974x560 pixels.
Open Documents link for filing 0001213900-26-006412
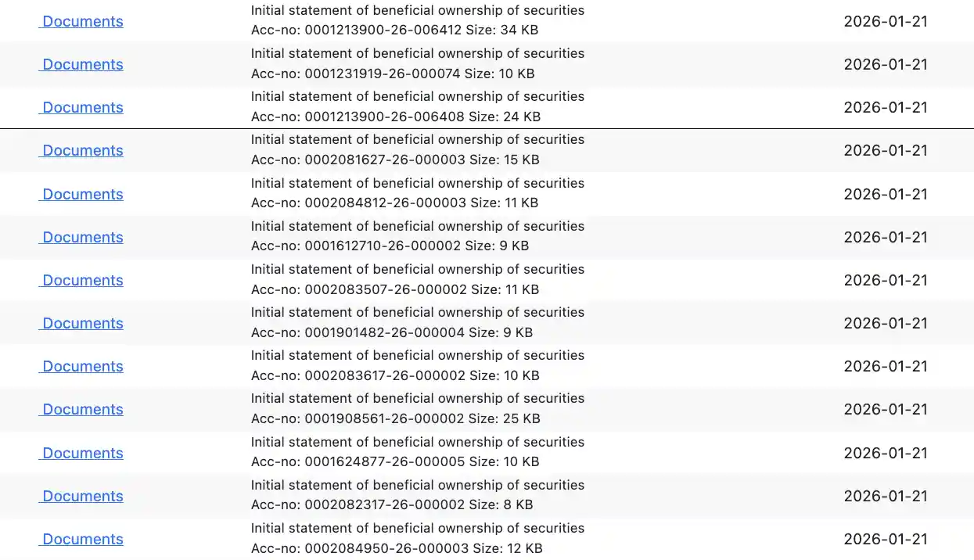pos(82,22)
